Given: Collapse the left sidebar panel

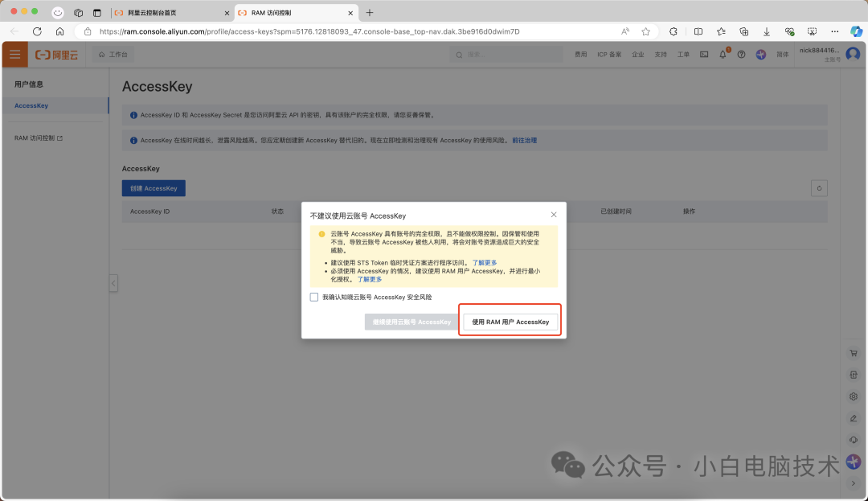Looking at the screenshot, I should [113, 283].
